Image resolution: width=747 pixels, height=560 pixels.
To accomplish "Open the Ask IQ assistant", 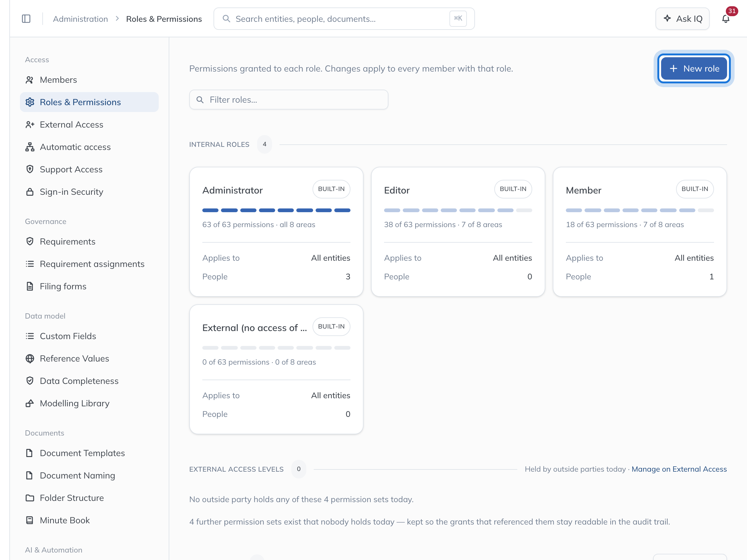I will coord(682,19).
